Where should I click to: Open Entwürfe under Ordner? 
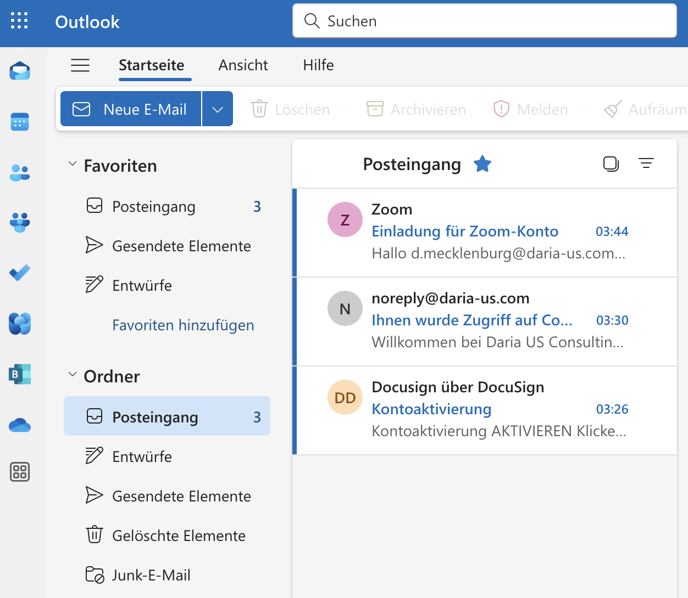pyautogui.click(x=167, y=456)
